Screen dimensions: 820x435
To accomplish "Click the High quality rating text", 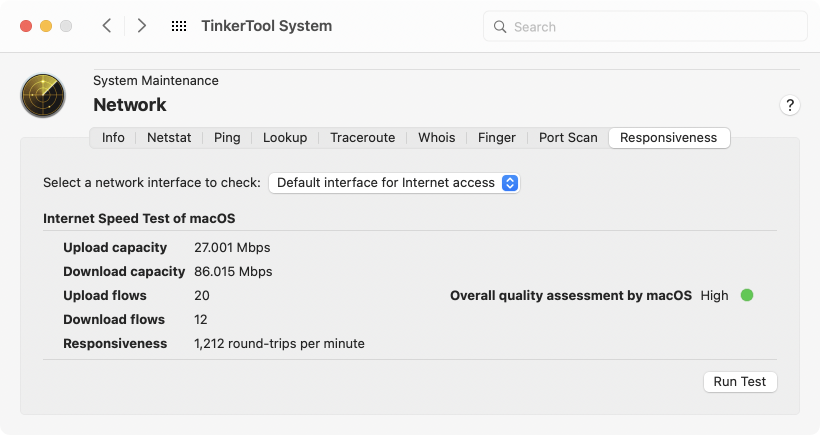I will point(714,295).
